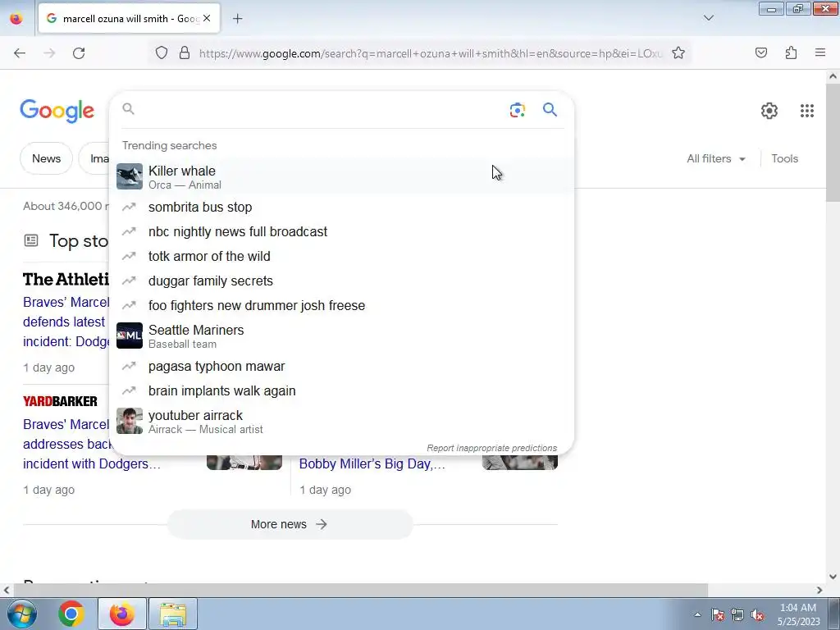This screenshot has width=840, height=630.
Task: Click muted volume tray icon
Action: coord(757,614)
